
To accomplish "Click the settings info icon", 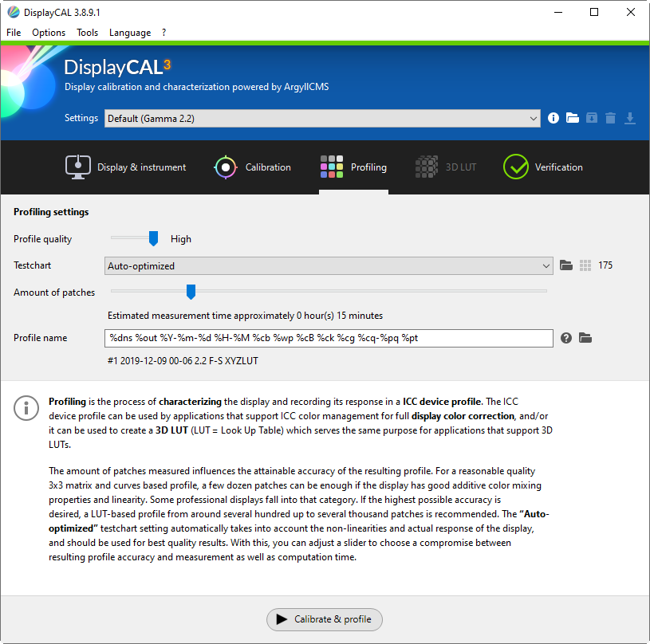I will coord(553,118).
